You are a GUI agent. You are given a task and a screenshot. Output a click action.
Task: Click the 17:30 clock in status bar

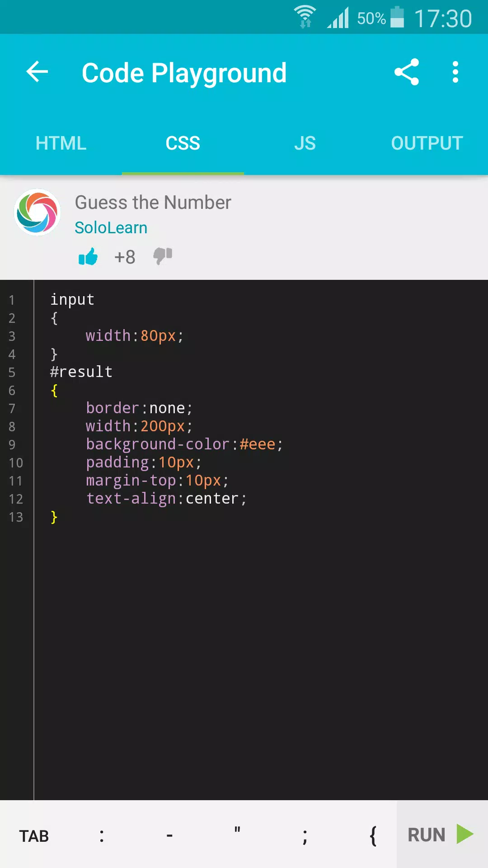coord(443,19)
